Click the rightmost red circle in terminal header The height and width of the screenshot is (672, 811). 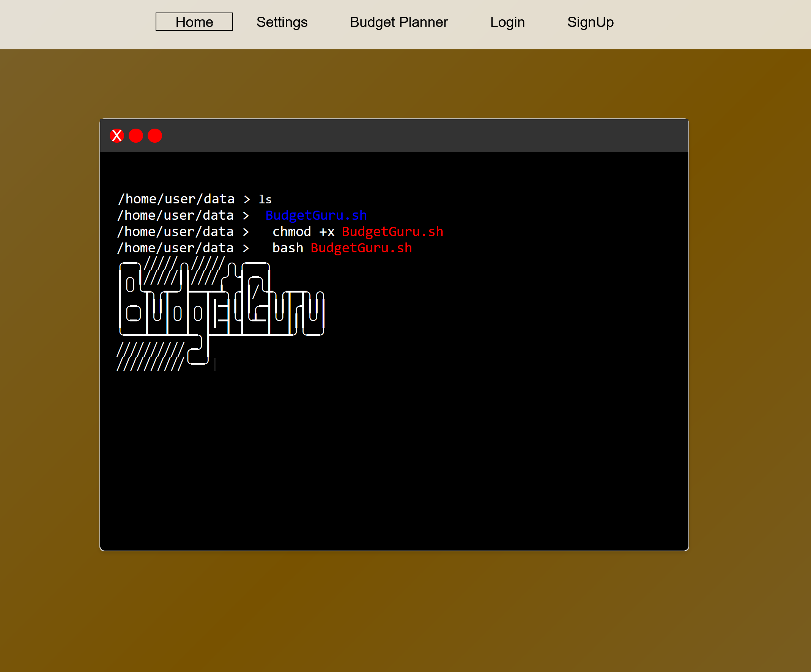(x=155, y=136)
